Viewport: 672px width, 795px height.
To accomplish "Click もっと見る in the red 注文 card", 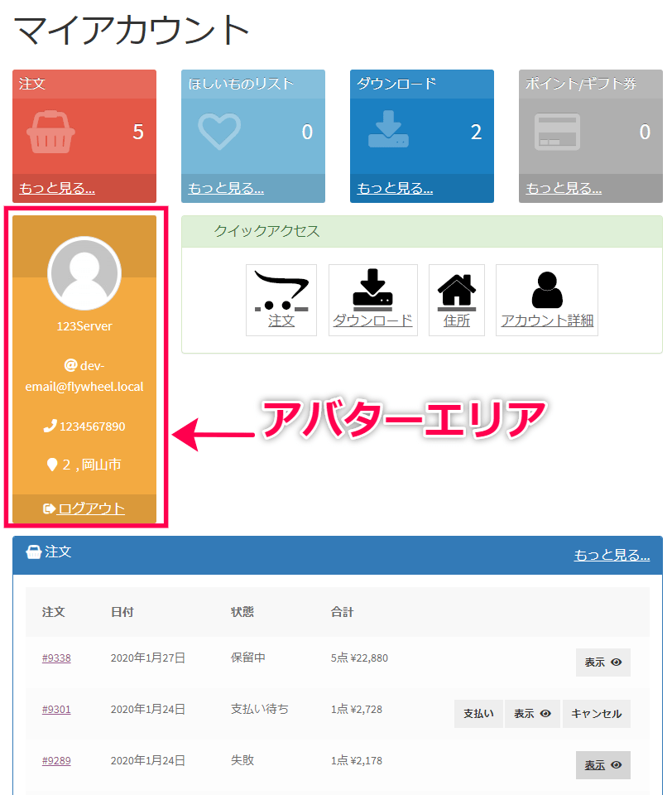I will [57, 188].
